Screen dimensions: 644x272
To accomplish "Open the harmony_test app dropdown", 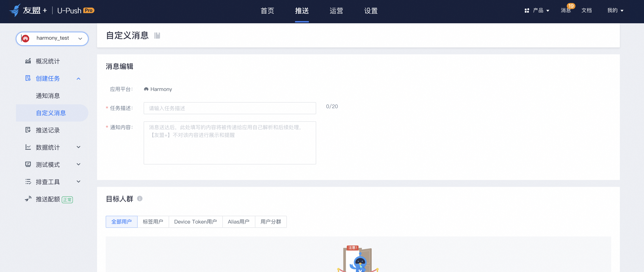I will 52,38.
